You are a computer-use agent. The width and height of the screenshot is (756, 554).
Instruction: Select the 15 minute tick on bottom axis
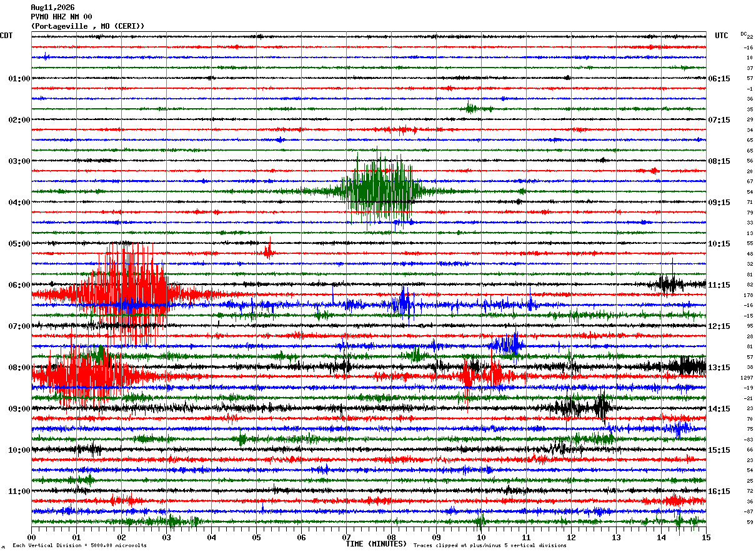click(706, 537)
